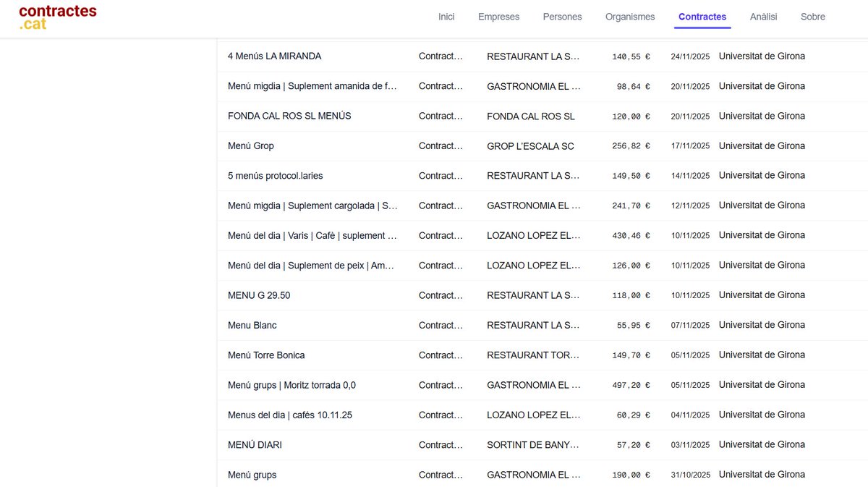Open the Inici menu item
This screenshot has width=868, height=487.
coord(446,17)
